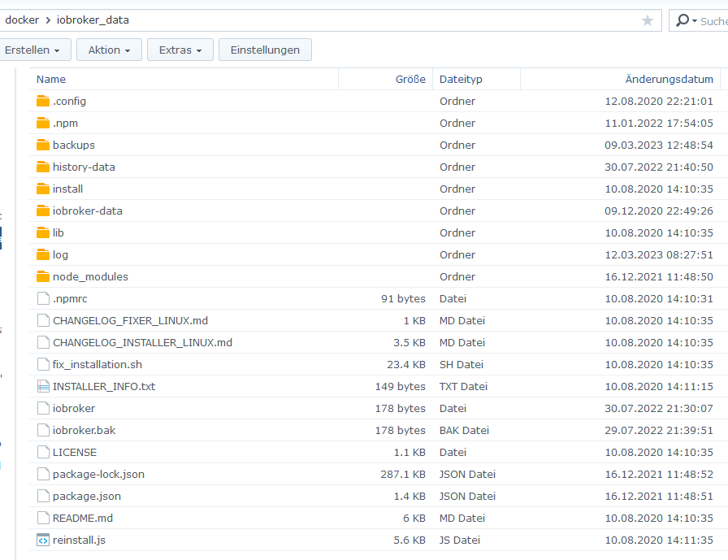The height and width of the screenshot is (560, 728).
Task: Click the CHANGELOG_FIXER_LINUX.md file icon
Action: click(43, 320)
